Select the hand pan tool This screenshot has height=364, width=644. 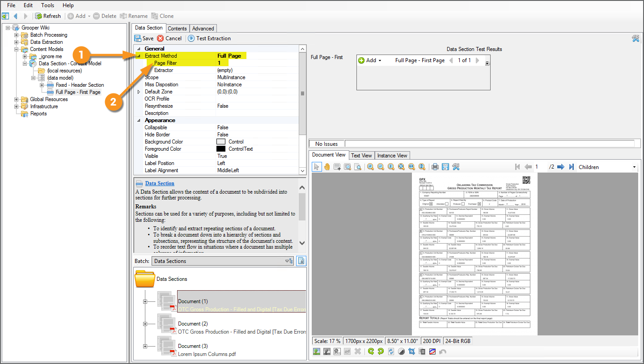[327, 167]
